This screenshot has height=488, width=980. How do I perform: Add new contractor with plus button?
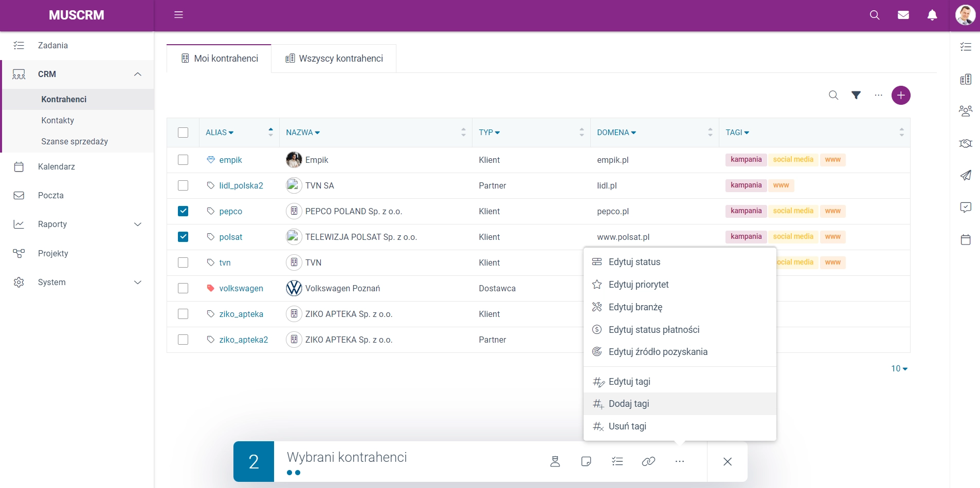click(x=901, y=95)
